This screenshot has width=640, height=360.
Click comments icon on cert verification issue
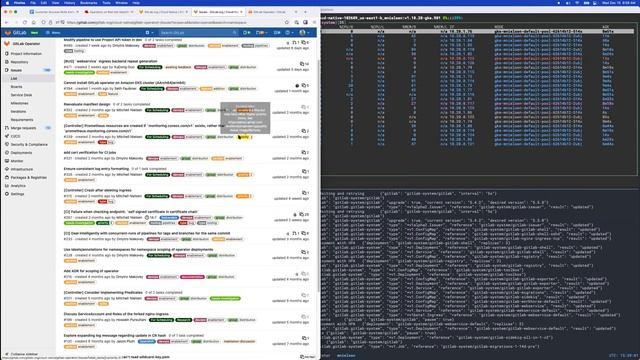(x=305, y=153)
